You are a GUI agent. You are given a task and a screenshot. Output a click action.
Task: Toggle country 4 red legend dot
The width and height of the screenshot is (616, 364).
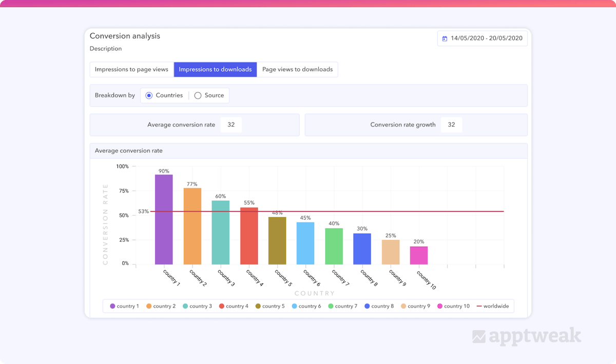222,306
